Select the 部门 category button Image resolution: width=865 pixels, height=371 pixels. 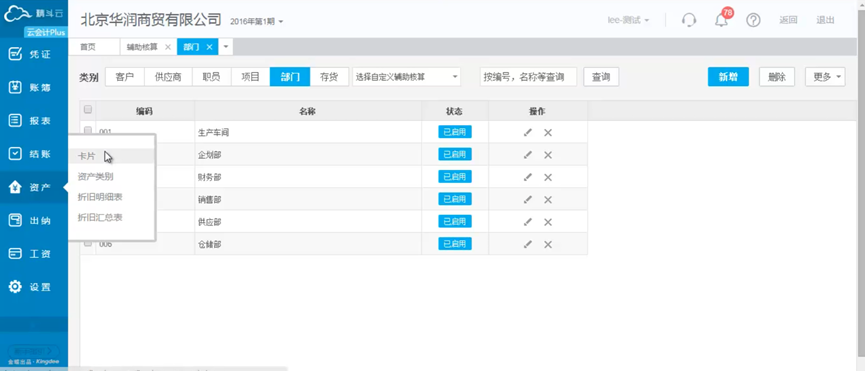point(290,77)
